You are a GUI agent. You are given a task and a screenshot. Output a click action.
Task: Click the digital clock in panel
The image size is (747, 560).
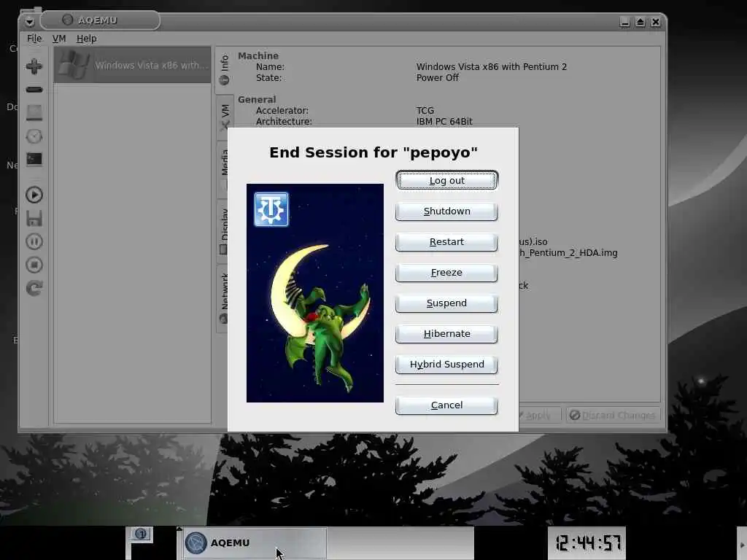pyautogui.click(x=587, y=542)
